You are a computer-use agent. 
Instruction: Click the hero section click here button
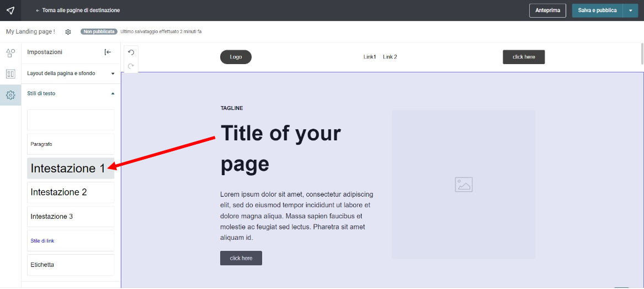(241, 258)
